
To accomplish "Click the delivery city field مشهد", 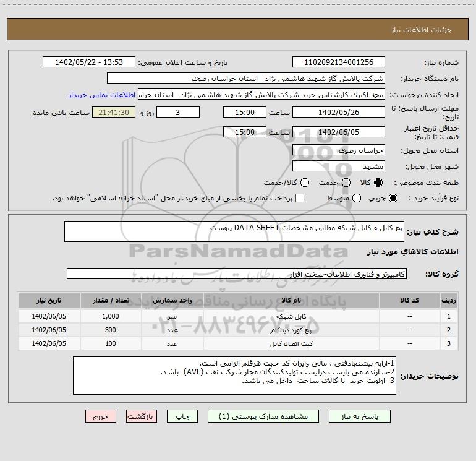I will pyautogui.click(x=339, y=166).
